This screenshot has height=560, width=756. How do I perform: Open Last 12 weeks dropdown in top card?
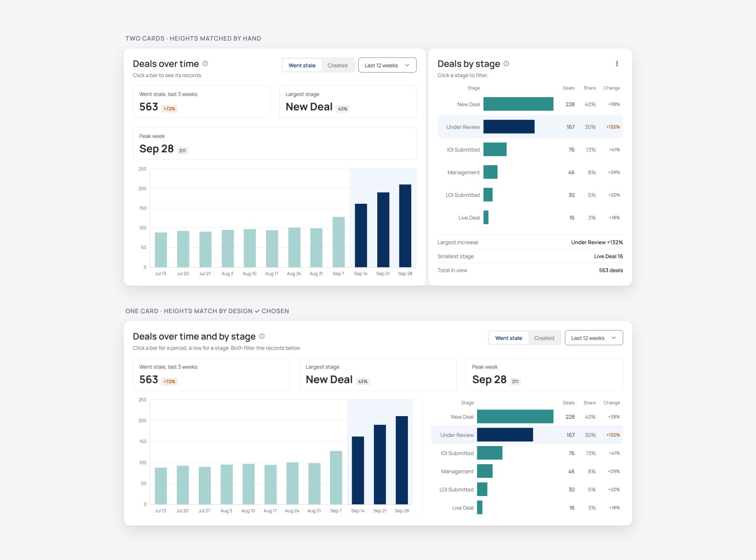click(387, 65)
